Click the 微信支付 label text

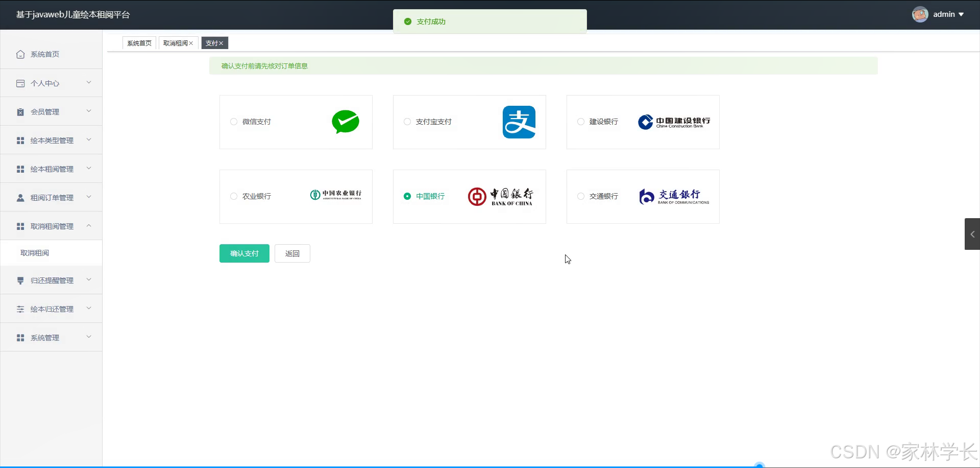(x=257, y=122)
